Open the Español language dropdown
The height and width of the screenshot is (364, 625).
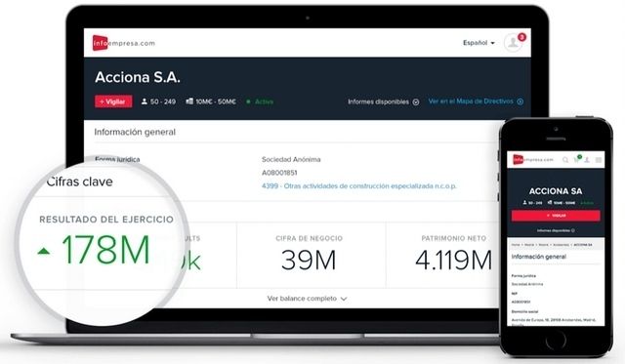pos(479,43)
